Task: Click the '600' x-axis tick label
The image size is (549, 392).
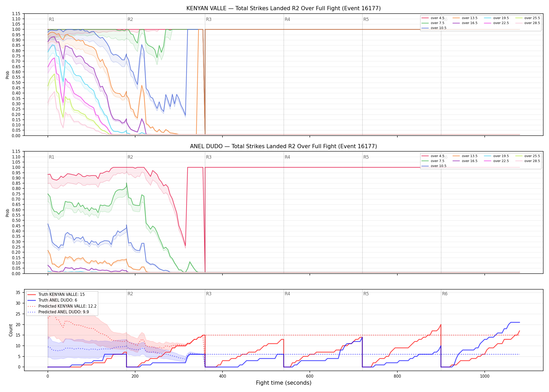Action: coord(310,376)
